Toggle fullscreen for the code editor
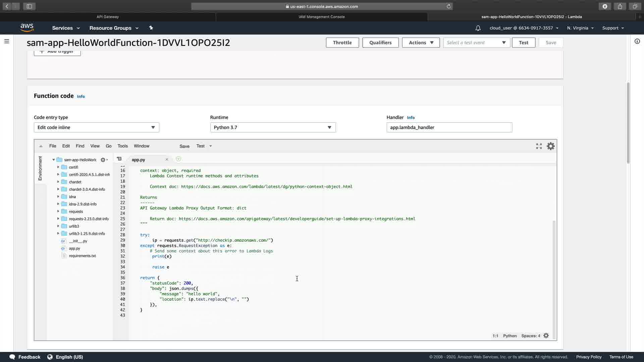The width and height of the screenshot is (644, 362). tap(539, 146)
